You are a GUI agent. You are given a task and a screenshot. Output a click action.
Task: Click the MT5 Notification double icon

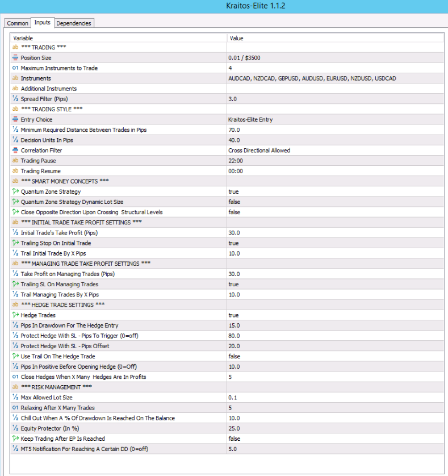click(15, 449)
